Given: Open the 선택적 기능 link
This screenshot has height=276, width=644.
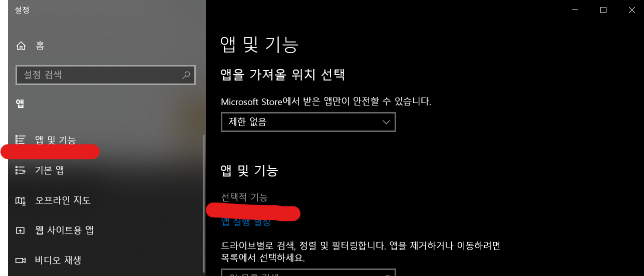Looking at the screenshot, I should [x=244, y=197].
